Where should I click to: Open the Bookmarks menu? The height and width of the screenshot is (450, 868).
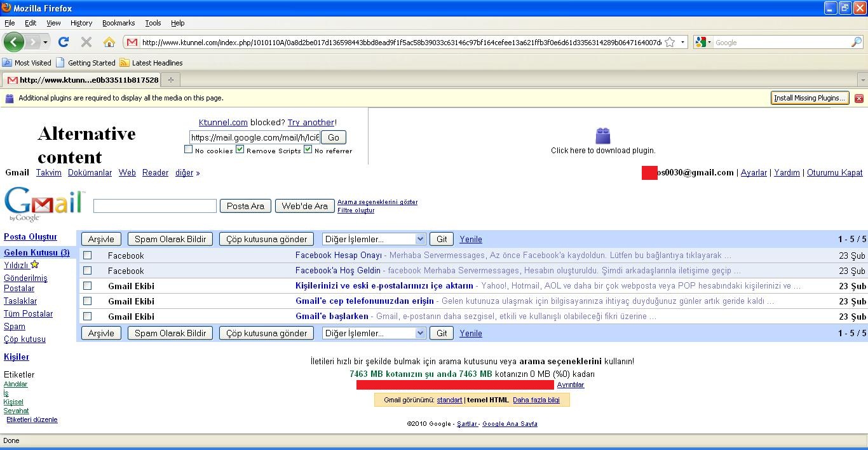coord(118,23)
